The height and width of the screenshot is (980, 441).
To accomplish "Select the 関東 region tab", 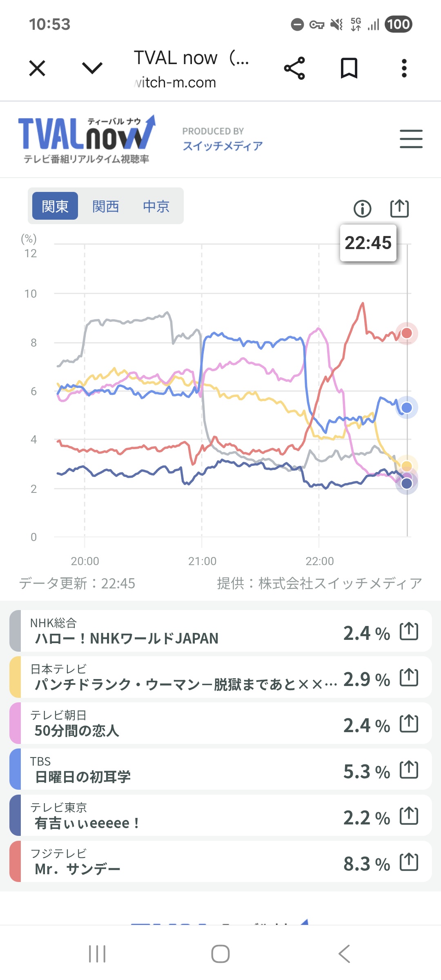I will (x=55, y=206).
